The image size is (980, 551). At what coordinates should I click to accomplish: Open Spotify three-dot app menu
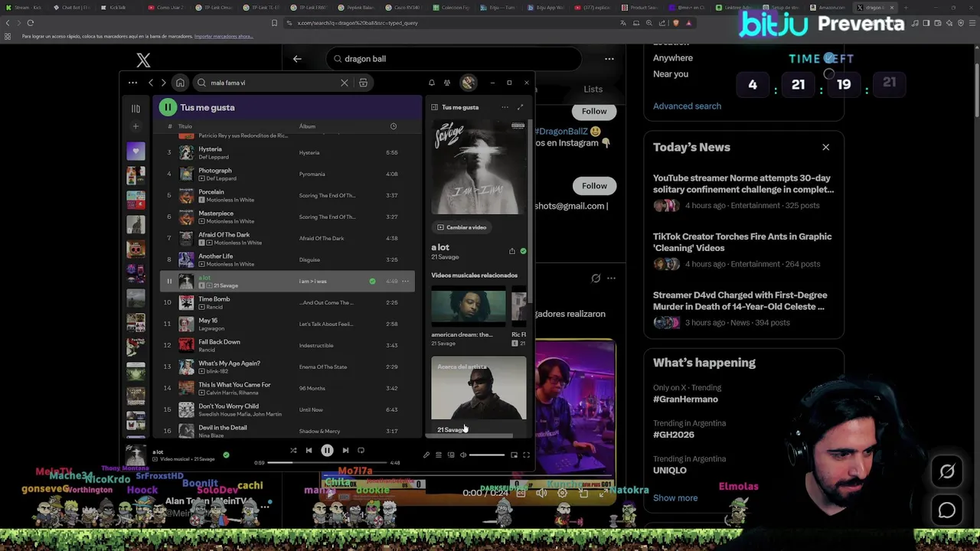(x=132, y=83)
